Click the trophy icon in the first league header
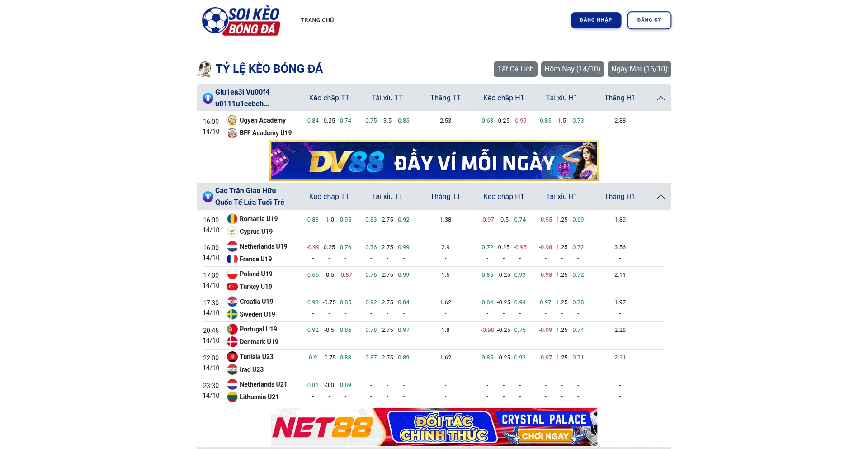868x449 pixels. click(208, 98)
